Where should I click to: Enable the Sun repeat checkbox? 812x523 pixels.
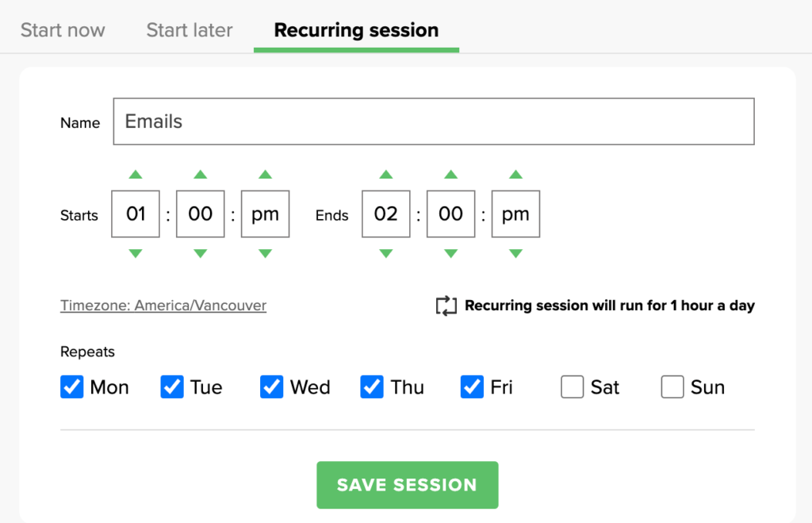(672, 387)
